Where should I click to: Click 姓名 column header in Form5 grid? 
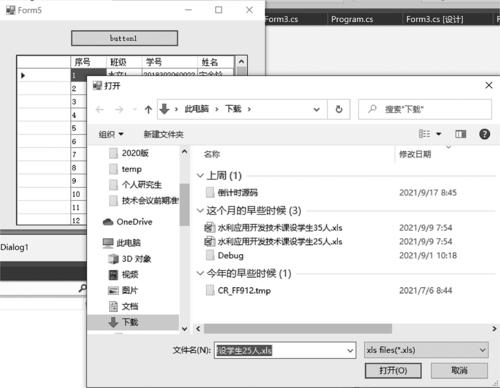coord(216,62)
